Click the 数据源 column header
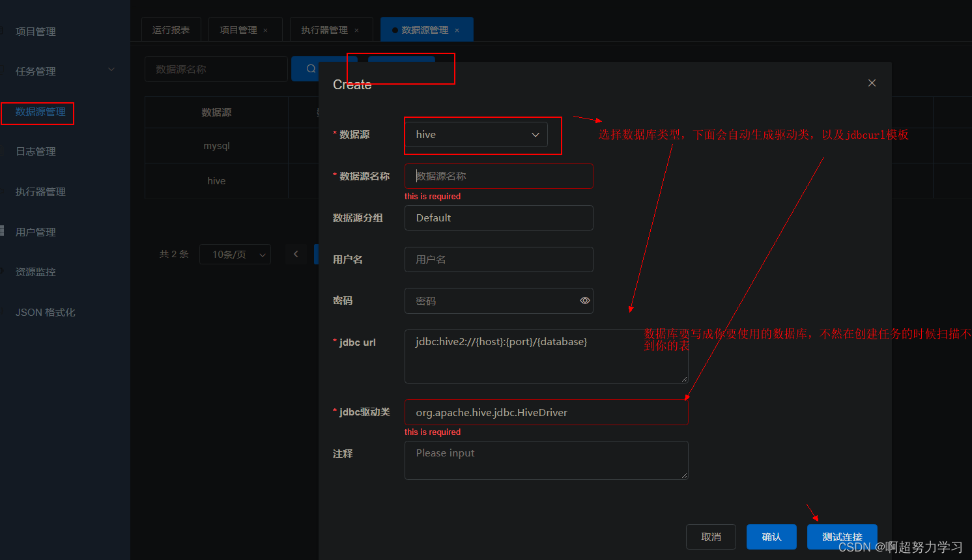The width and height of the screenshot is (972, 560). (x=216, y=113)
